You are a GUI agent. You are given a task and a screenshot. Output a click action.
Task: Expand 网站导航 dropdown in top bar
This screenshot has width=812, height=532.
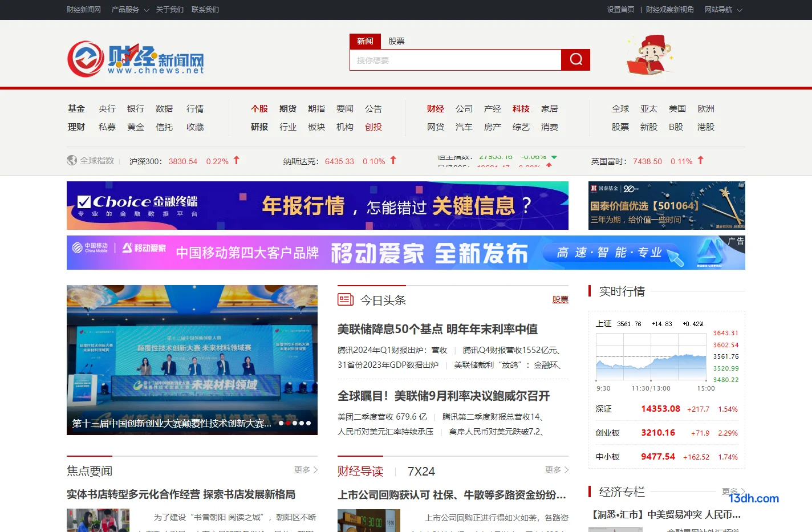pos(724,10)
